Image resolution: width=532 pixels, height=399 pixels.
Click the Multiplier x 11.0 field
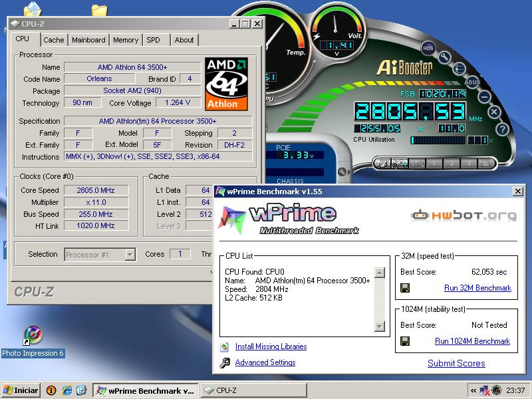pyautogui.click(x=96, y=202)
